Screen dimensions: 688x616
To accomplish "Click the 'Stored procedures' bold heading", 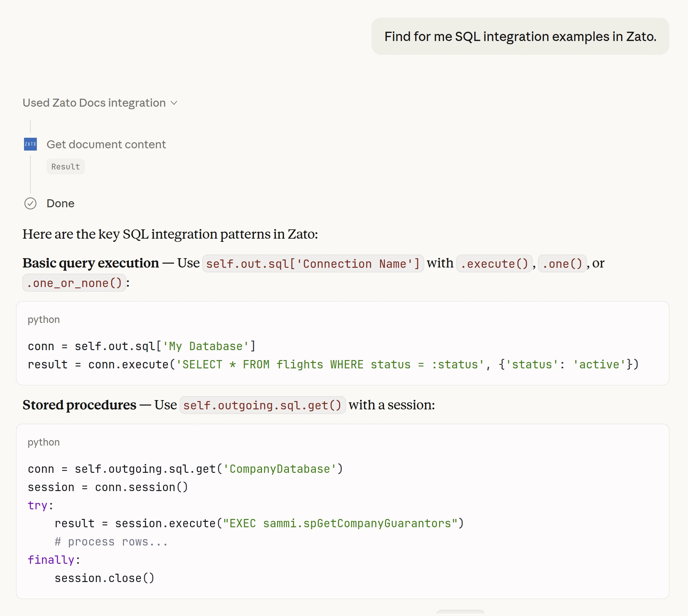I will pyautogui.click(x=79, y=405).
